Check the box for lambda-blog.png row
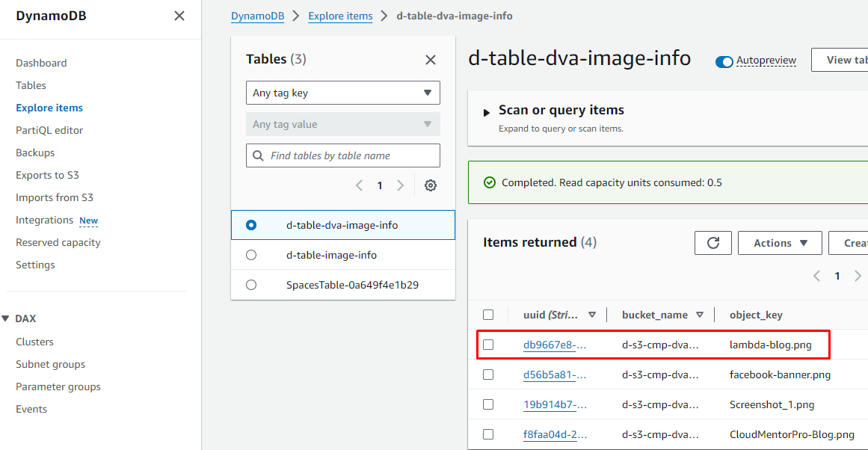The image size is (868, 450). pos(488,345)
